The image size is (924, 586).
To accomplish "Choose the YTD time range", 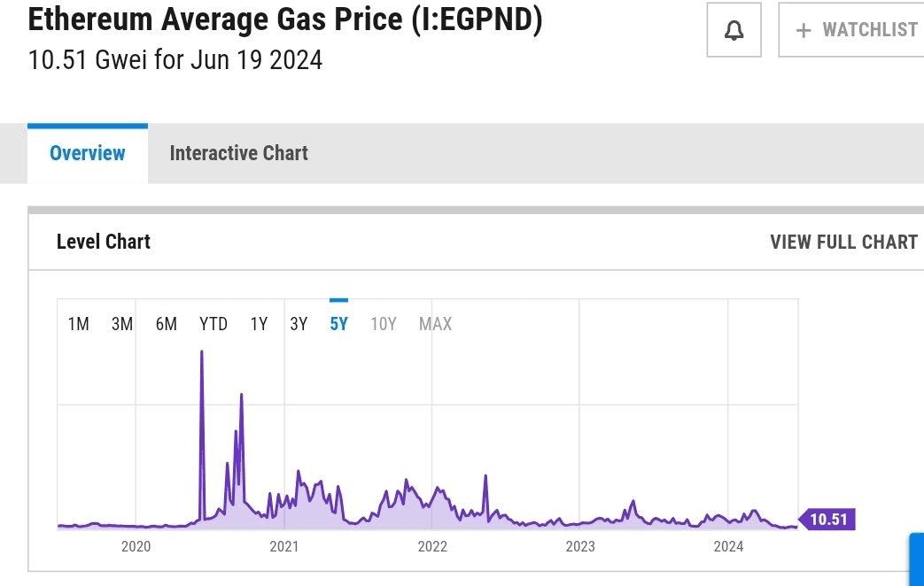I will pos(214,324).
